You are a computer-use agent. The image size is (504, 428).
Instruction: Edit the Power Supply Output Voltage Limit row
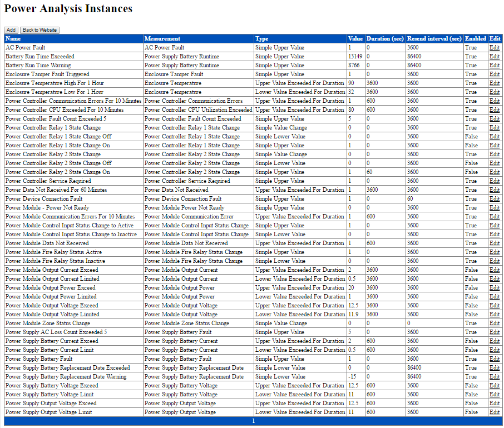[495, 412]
